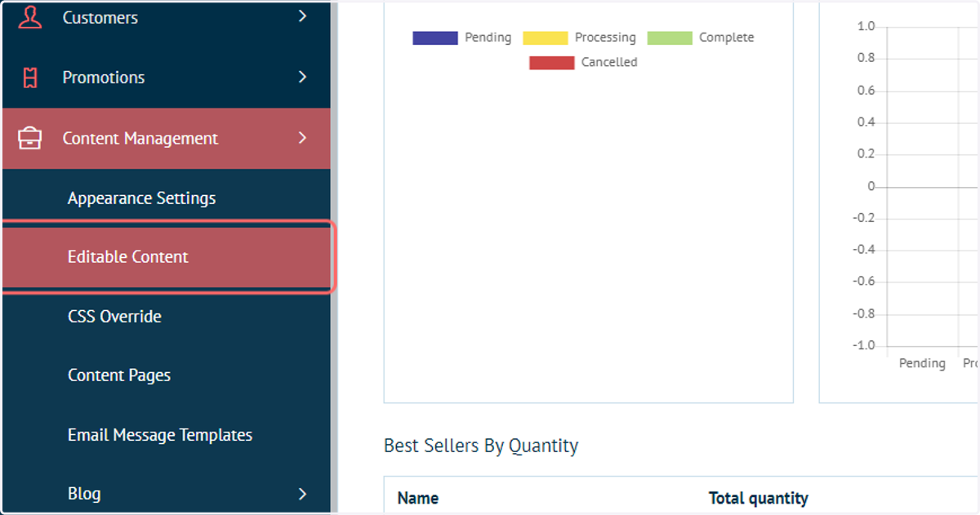The width and height of the screenshot is (980, 515).
Task: Toggle the Complete legend color box
Action: [670, 38]
